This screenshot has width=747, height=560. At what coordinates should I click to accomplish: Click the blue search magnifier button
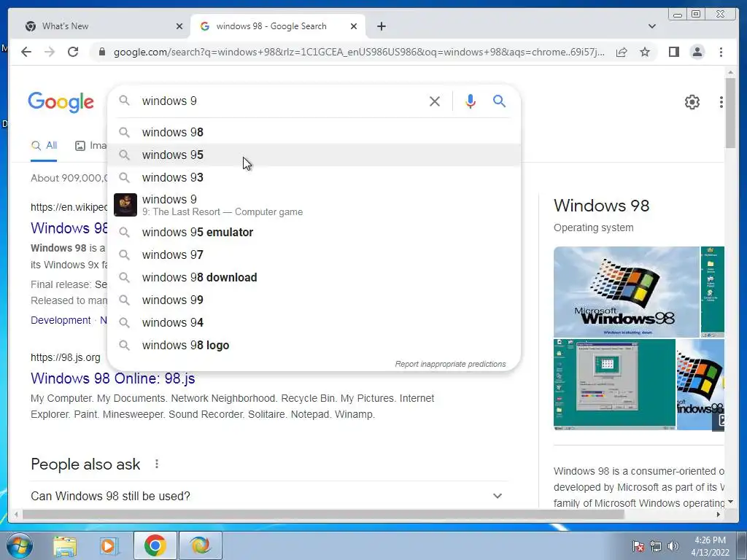coord(499,101)
